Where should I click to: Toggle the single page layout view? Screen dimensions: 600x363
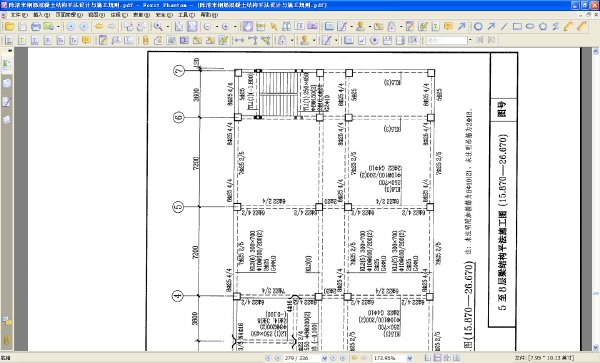click(427, 358)
